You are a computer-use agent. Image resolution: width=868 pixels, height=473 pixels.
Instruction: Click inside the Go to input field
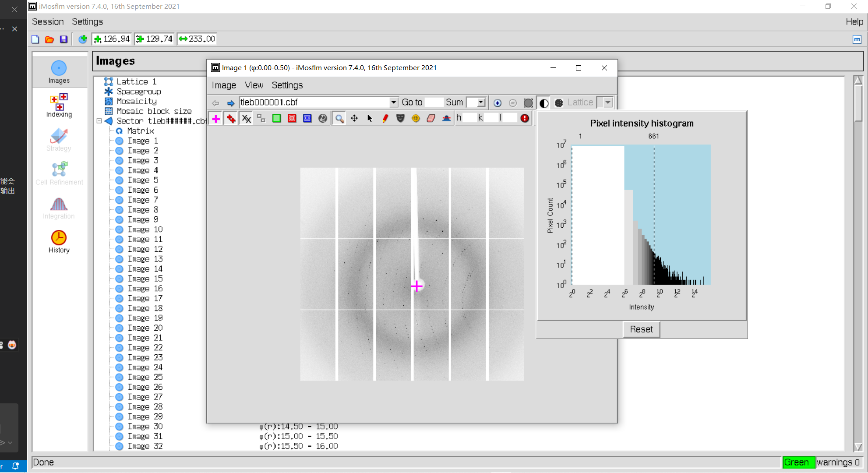click(x=434, y=102)
